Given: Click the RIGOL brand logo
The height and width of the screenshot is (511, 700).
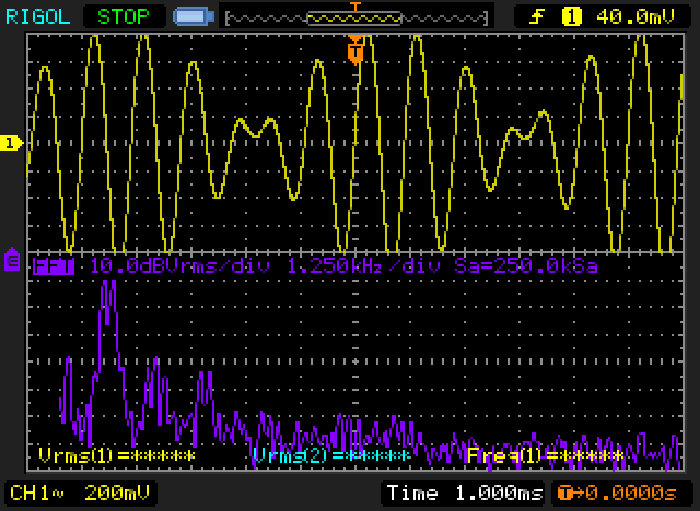Looking at the screenshot, I should click(x=38, y=17).
